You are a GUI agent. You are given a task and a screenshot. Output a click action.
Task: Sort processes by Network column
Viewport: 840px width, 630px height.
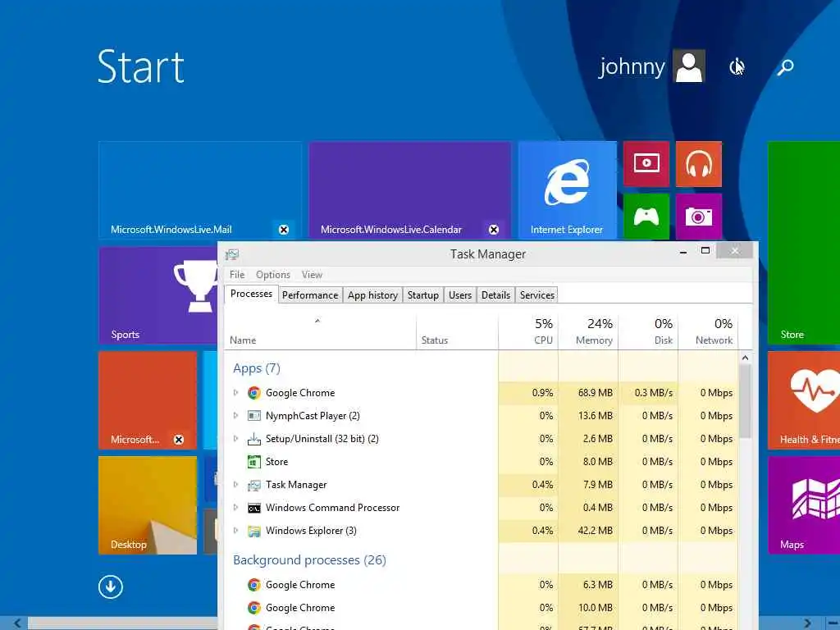(x=708, y=333)
